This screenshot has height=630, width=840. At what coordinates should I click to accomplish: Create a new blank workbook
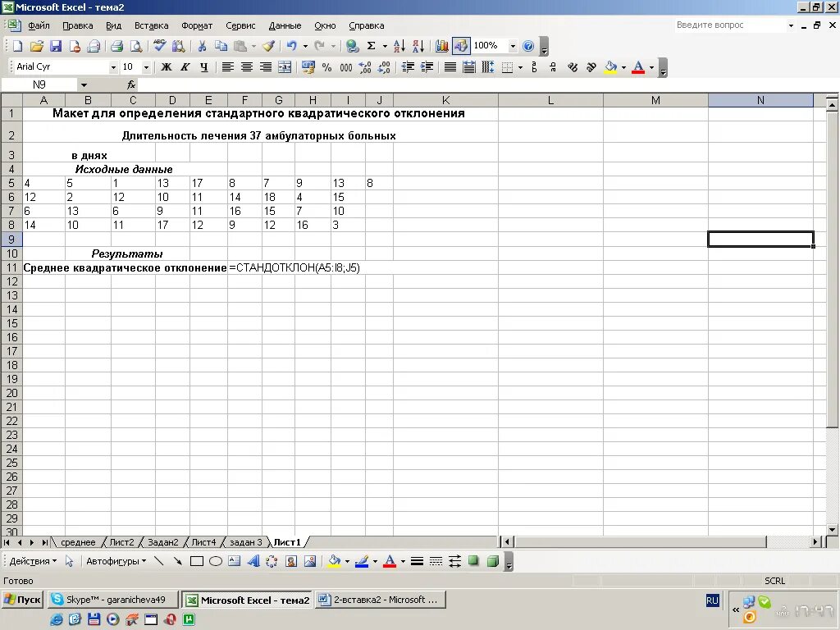(x=17, y=46)
